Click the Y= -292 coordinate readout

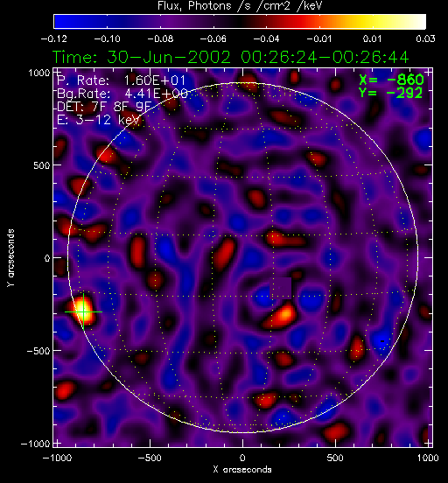coord(391,93)
